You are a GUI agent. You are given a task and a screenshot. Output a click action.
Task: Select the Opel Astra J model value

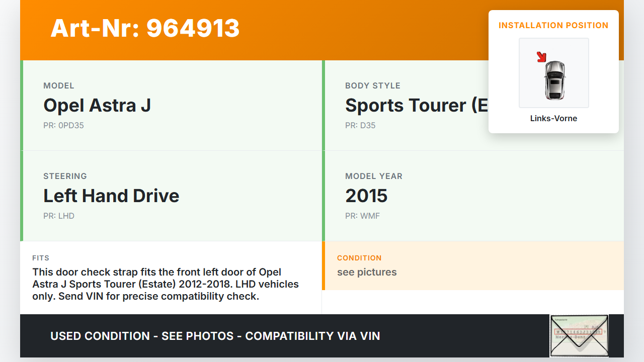[x=97, y=106]
